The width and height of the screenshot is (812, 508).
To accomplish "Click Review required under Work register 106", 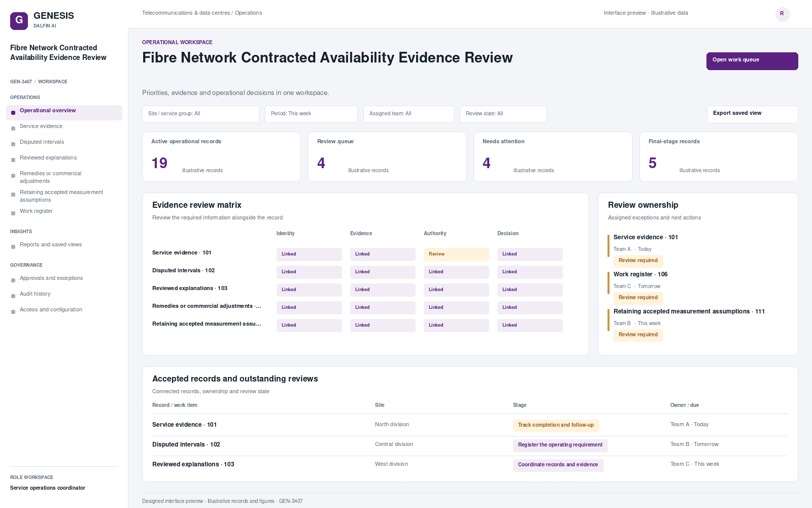I will pos(638,298).
